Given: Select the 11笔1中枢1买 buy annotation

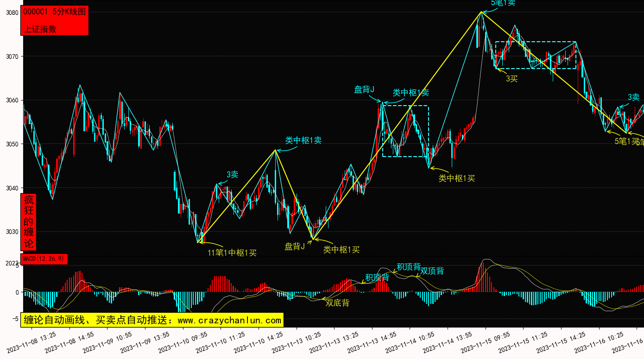Looking at the screenshot, I should [x=232, y=252].
